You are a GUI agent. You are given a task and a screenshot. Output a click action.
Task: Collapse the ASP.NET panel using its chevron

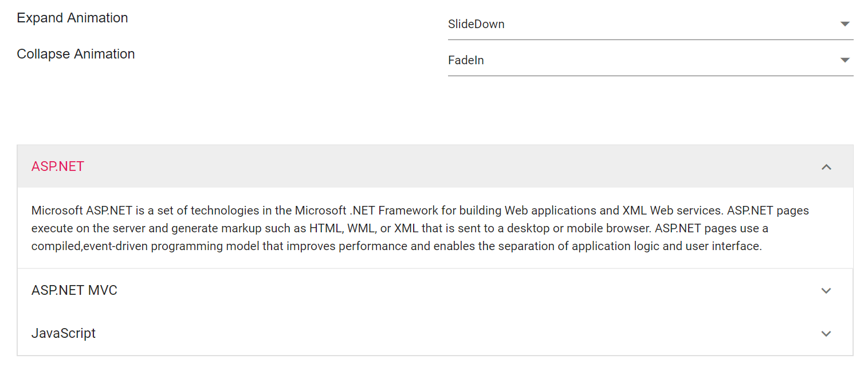(826, 167)
